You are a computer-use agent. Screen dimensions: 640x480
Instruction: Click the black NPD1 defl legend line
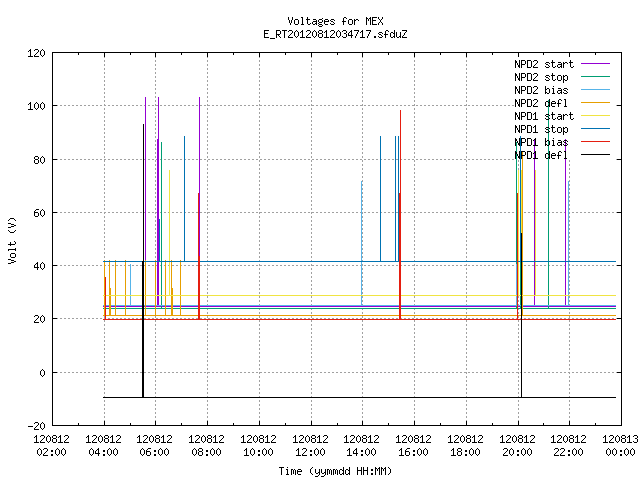click(x=595, y=155)
